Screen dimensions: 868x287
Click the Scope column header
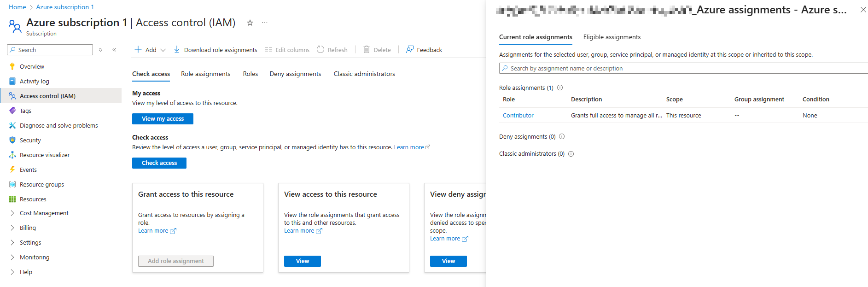(x=675, y=99)
